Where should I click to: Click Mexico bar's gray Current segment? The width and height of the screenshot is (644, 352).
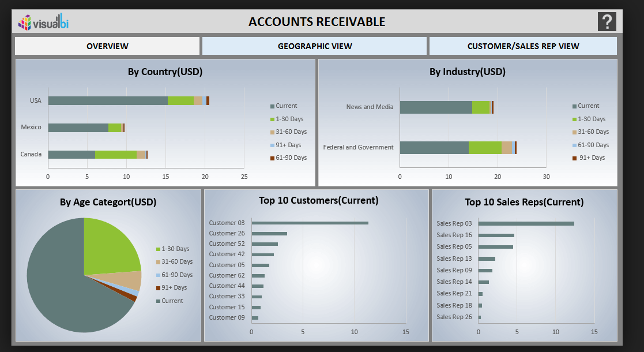[78, 128]
